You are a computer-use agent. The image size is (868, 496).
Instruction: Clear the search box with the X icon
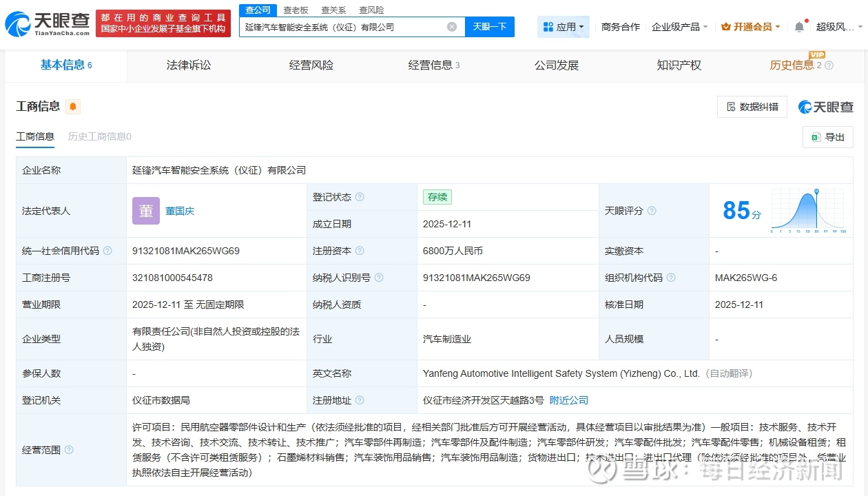click(x=452, y=27)
